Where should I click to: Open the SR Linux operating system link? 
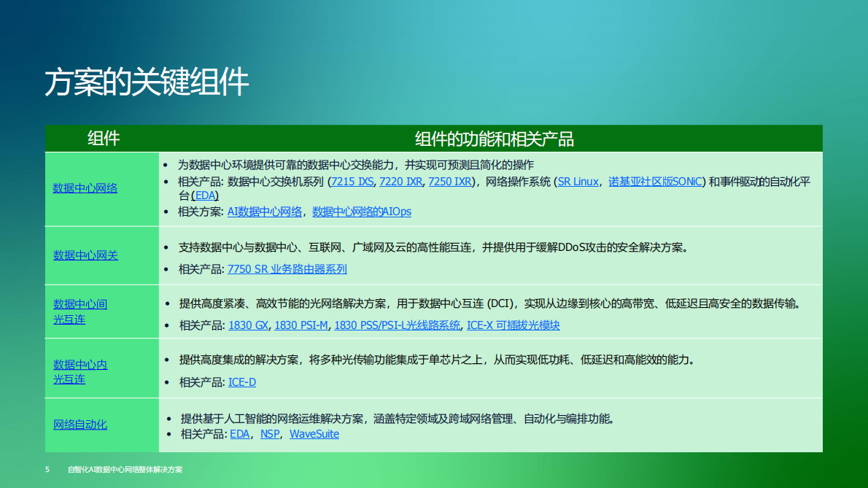pyautogui.click(x=578, y=181)
